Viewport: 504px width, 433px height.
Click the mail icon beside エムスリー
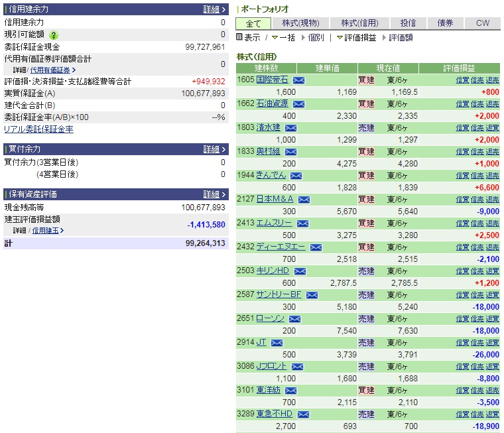302,223
